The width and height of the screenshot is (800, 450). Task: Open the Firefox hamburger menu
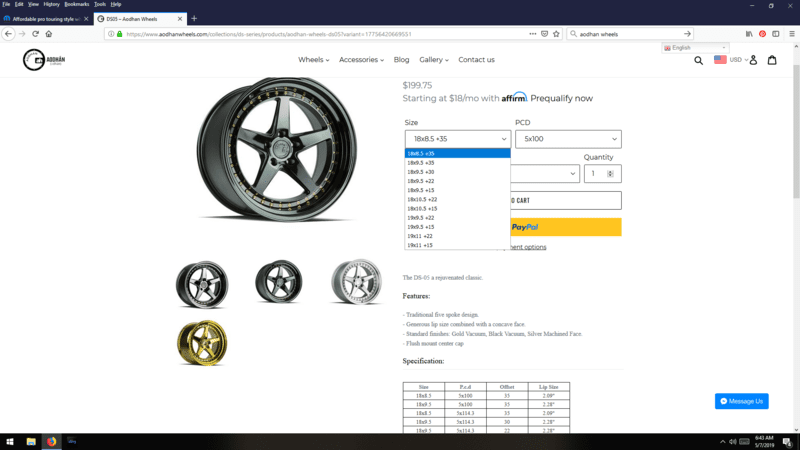pos(792,34)
